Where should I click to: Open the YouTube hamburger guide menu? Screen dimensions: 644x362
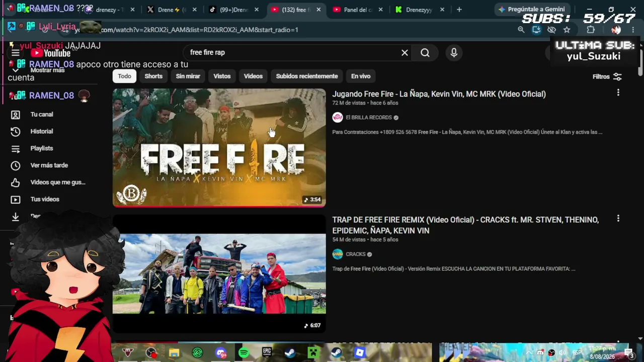pos(16,53)
